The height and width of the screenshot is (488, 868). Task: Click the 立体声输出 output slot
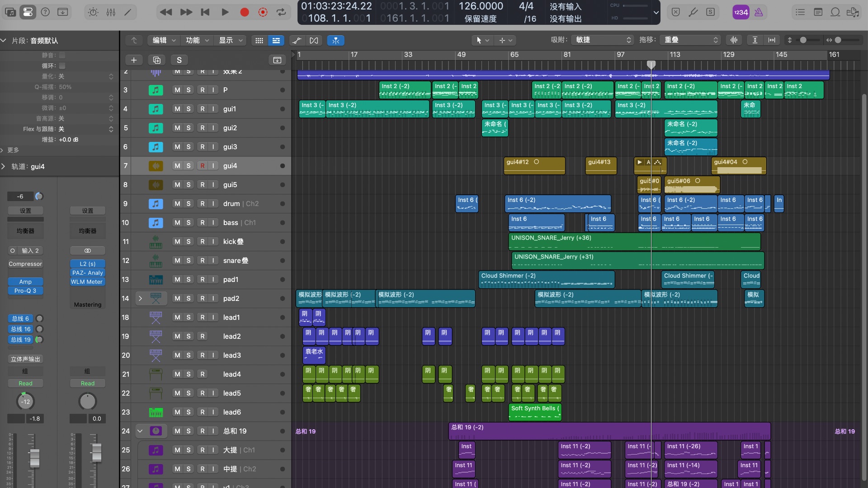[25, 359]
